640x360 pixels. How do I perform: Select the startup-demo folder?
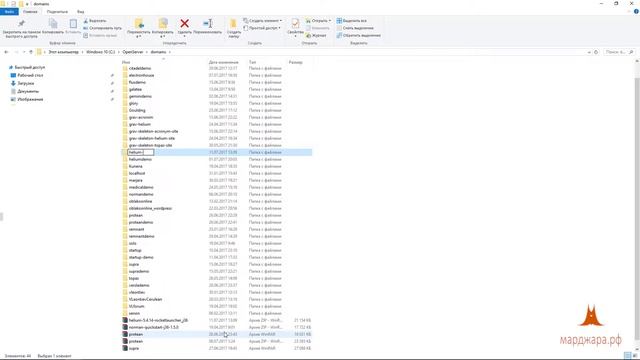tap(141, 257)
